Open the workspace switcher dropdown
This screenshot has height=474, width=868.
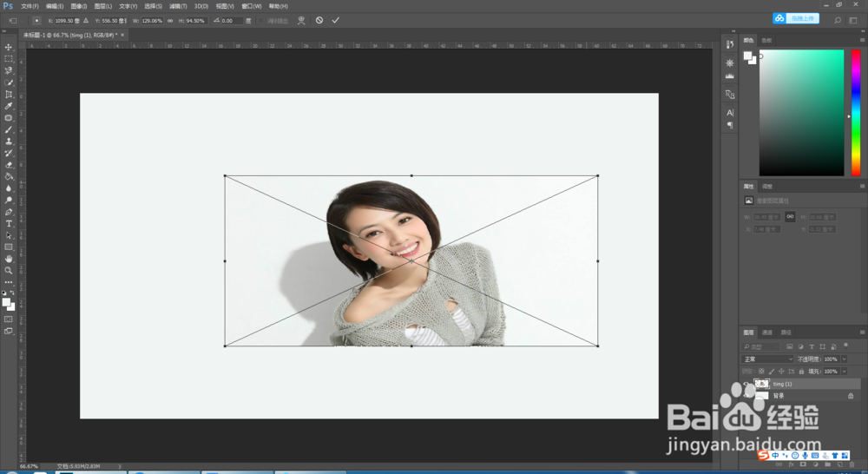(853, 21)
